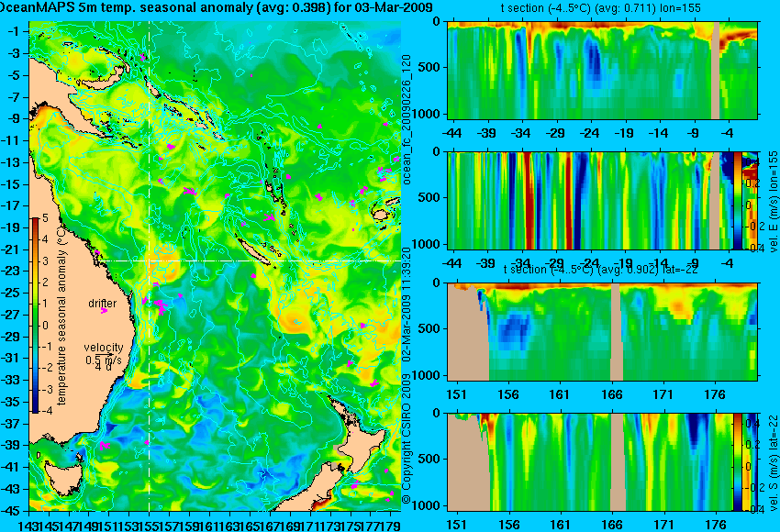This screenshot has width=780, height=532.
Task: Select the lat=-22 temperature section plot
Action: [602, 332]
